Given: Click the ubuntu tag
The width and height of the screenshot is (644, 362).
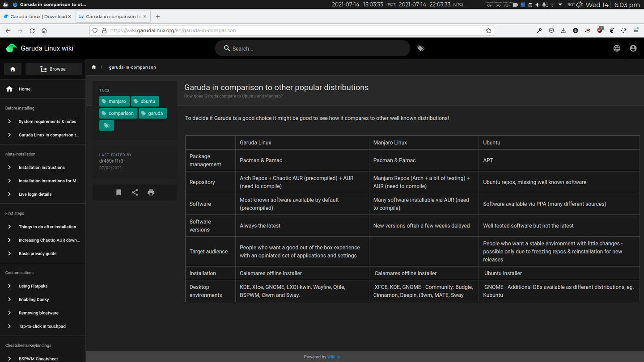Looking at the screenshot, I should click(145, 101).
